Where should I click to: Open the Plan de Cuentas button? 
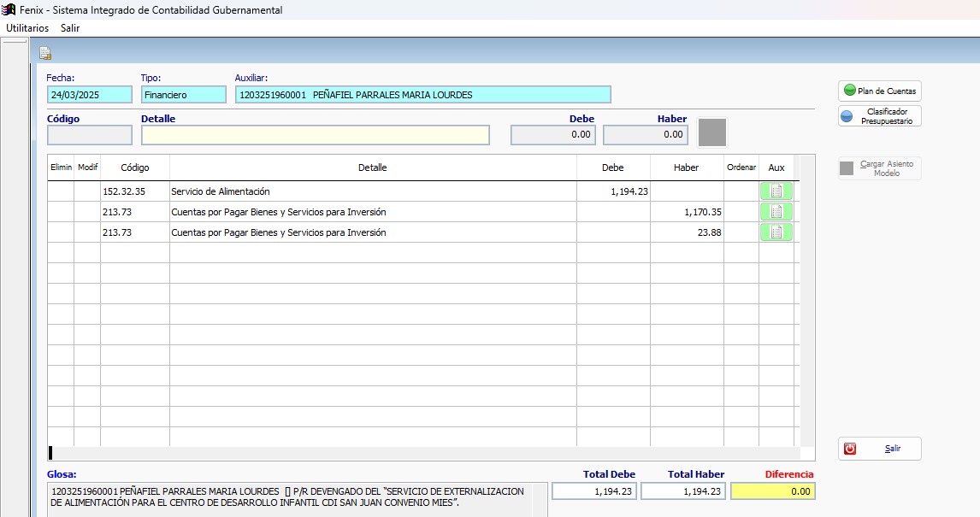click(x=879, y=91)
